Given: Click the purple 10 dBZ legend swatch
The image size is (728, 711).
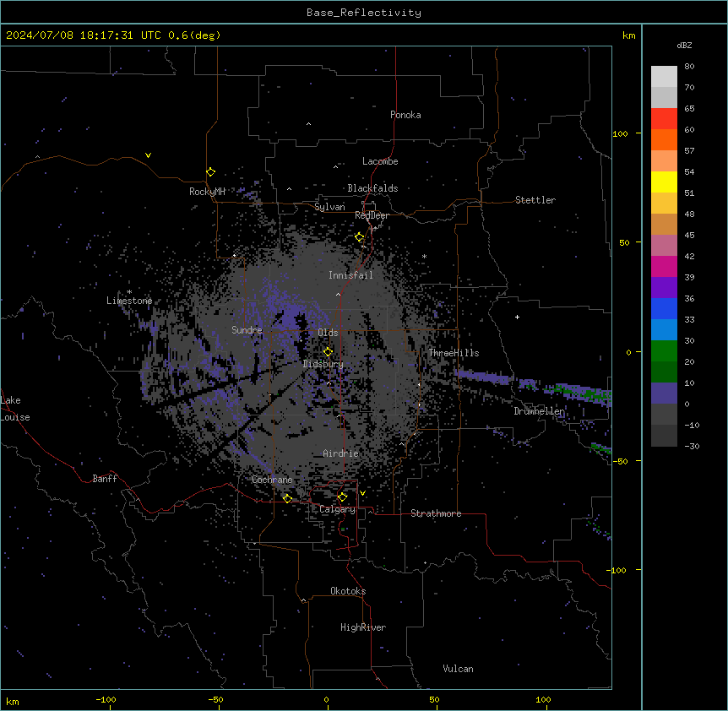Looking at the screenshot, I should click(x=664, y=393).
